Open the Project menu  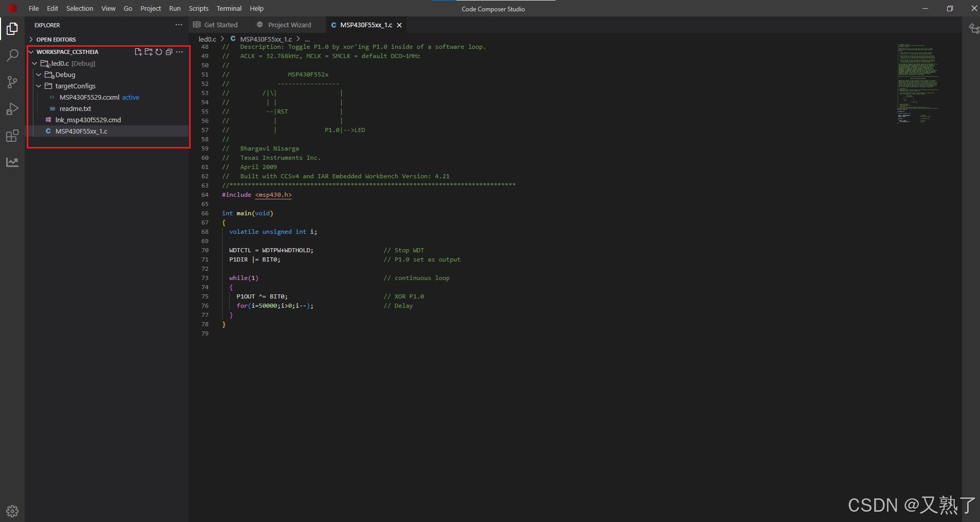pos(151,8)
